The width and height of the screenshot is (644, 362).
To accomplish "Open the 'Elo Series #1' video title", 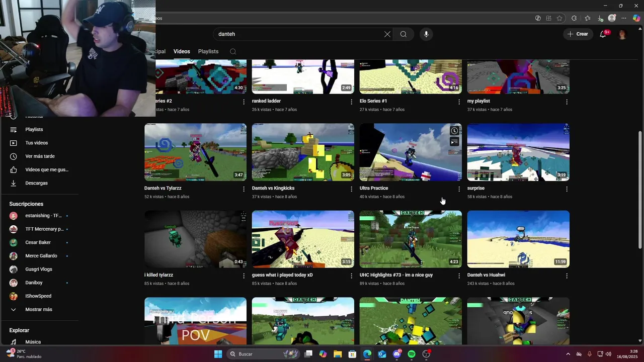I will (373, 101).
